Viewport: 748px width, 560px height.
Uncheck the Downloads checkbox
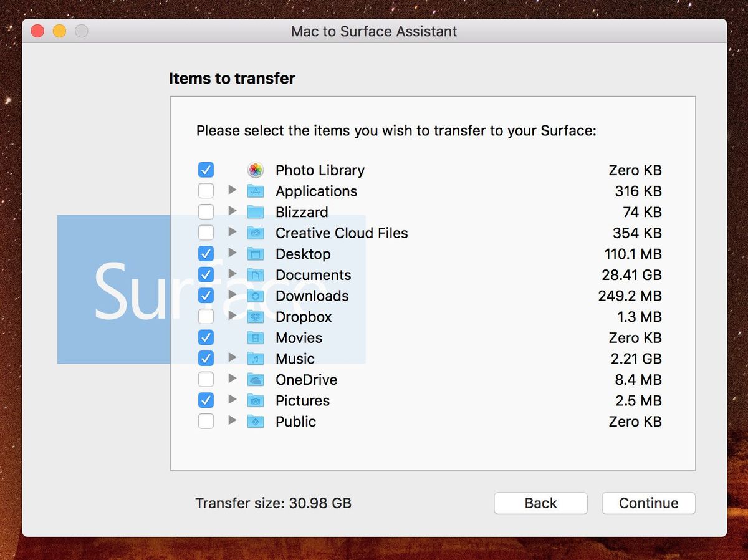click(206, 296)
